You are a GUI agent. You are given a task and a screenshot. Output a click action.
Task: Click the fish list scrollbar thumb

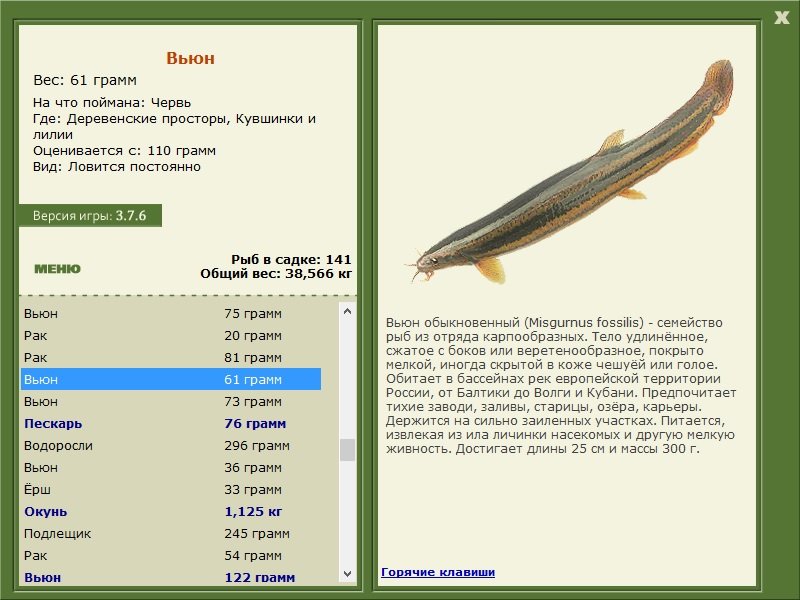pos(347,449)
